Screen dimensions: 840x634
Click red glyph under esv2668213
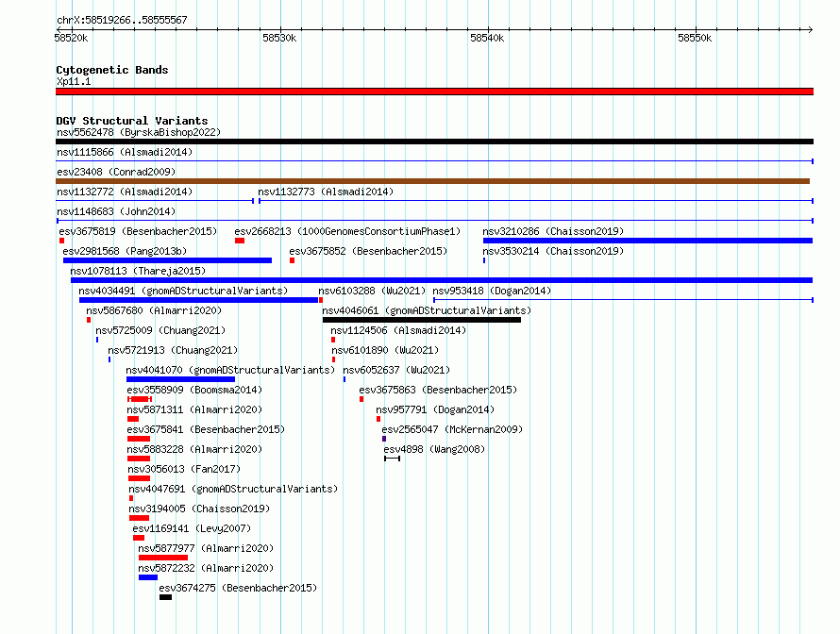click(x=240, y=241)
